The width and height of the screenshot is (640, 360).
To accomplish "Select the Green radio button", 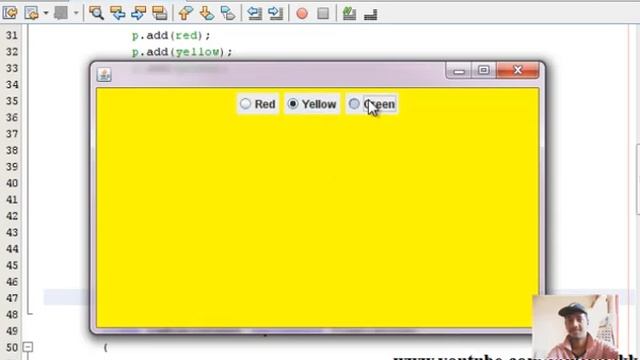I will (372, 104).
